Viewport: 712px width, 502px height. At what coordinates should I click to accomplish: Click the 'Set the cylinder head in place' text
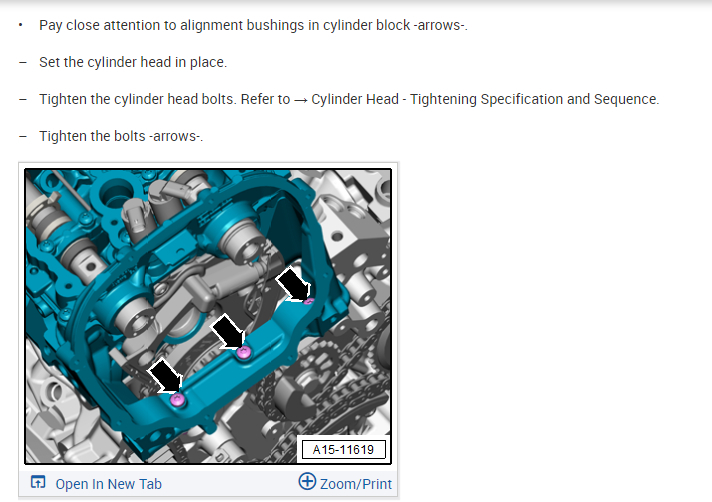pyautogui.click(x=133, y=62)
